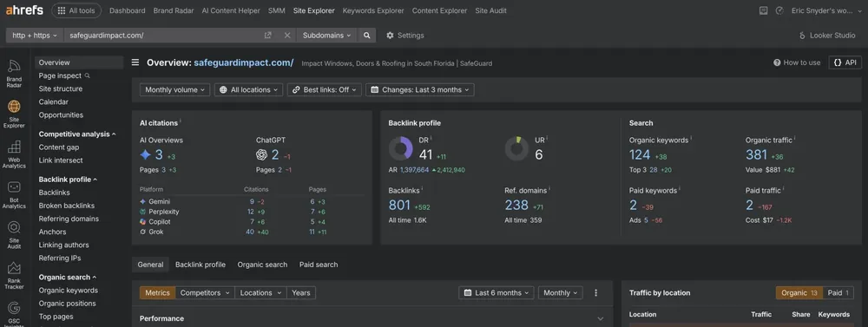The image size is (868, 327).
Task: Click the Ahrefs logo
Action: coord(24,10)
